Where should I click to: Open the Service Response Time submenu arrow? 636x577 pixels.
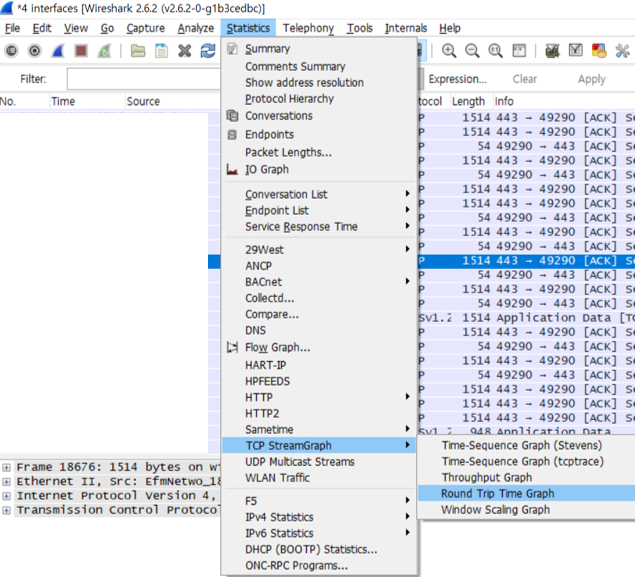click(408, 226)
